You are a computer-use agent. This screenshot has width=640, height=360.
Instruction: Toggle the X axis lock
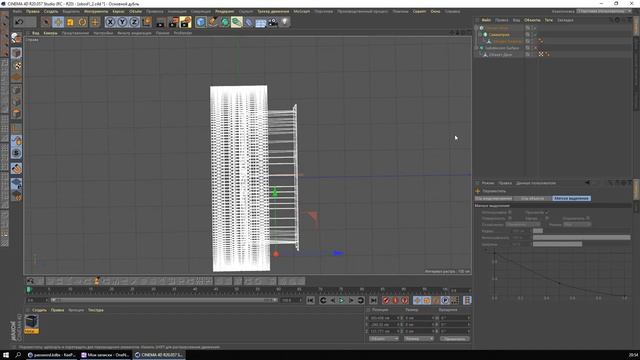(x=110, y=22)
